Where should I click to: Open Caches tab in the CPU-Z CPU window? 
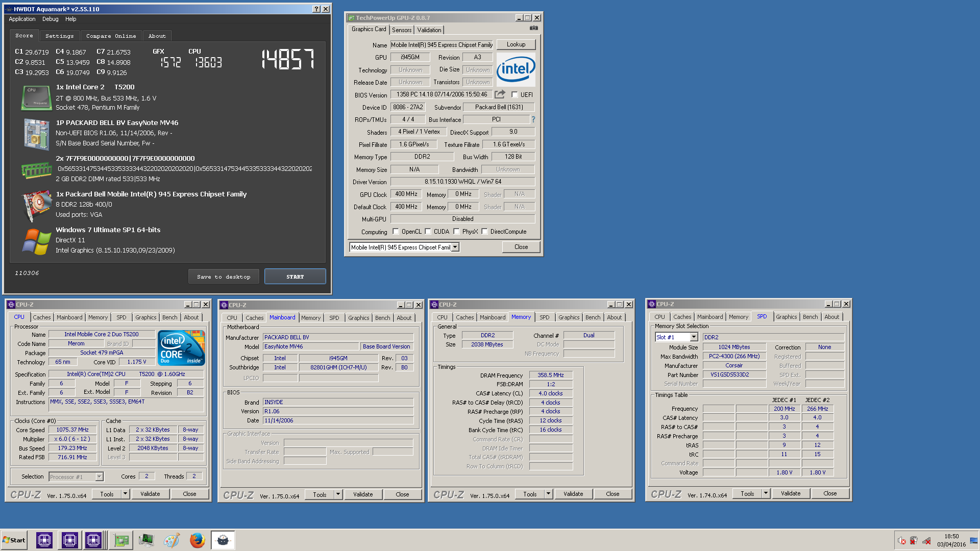pyautogui.click(x=42, y=317)
